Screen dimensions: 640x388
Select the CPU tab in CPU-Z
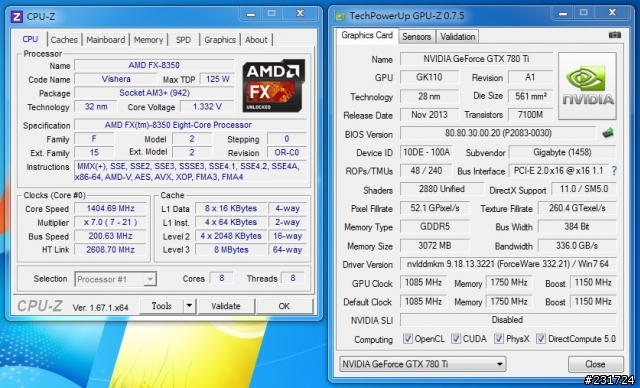pyautogui.click(x=30, y=39)
